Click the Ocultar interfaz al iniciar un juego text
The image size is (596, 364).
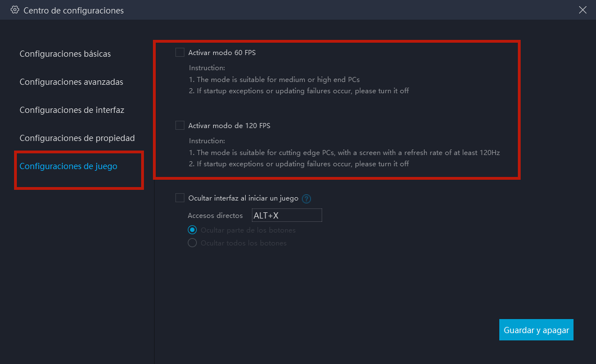click(243, 198)
